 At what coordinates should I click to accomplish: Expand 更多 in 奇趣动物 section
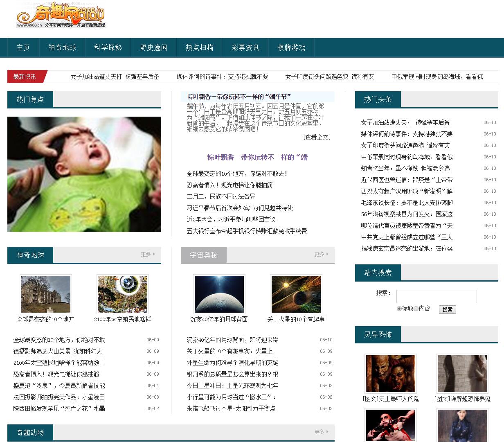[321, 432]
